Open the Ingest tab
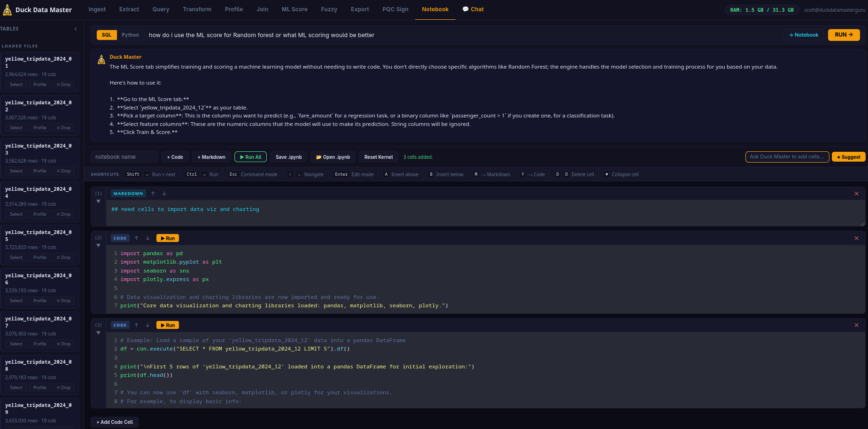Viewport: 868px width, 429px height. tap(97, 9)
